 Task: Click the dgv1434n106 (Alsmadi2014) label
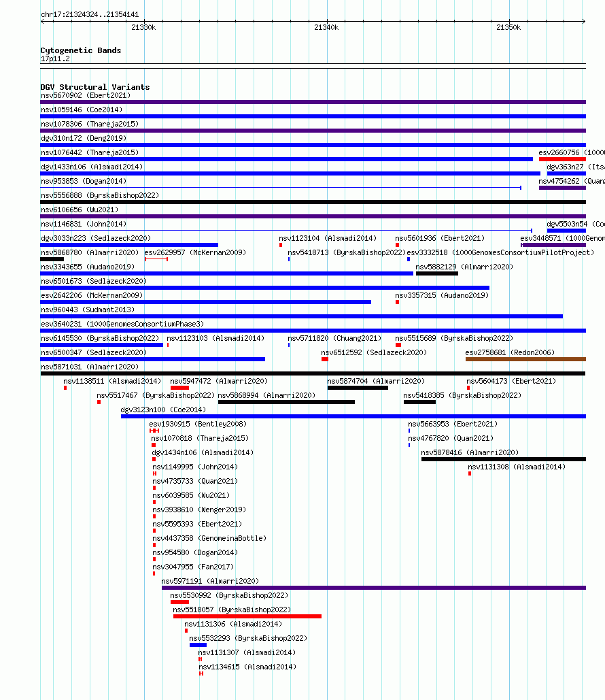(203, 452)
